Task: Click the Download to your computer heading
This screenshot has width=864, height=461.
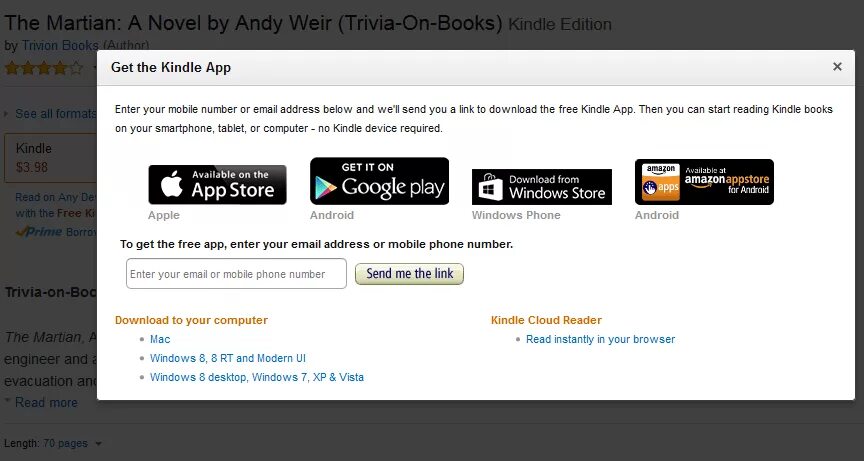Action: coord(191,320)
